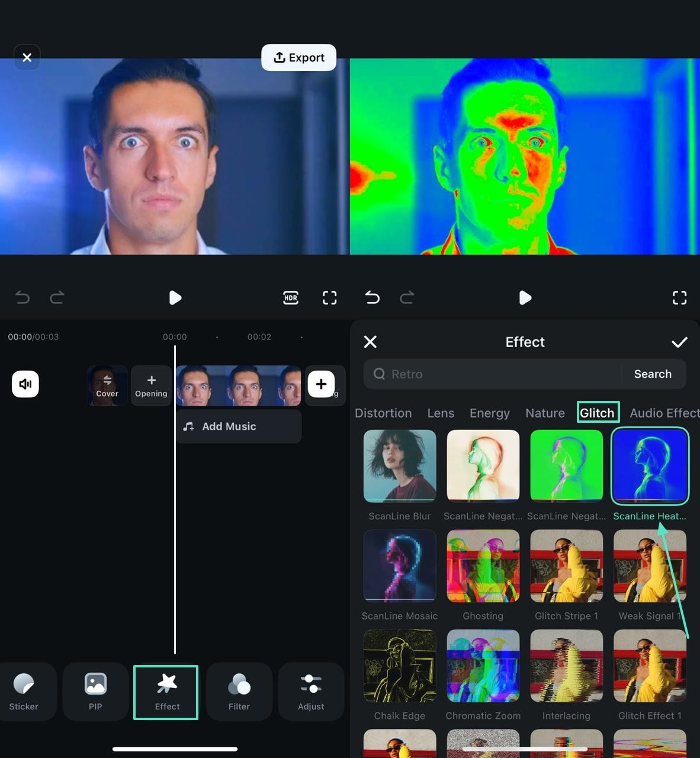Close the Effect panel with X
The width and height of the screenshot is (700, 758).
tap(370, 342)
